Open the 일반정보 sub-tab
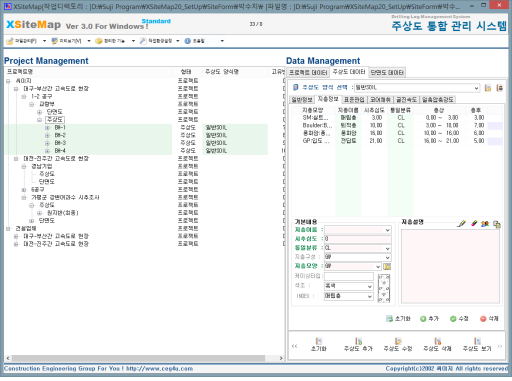 [x=302, y=100]
